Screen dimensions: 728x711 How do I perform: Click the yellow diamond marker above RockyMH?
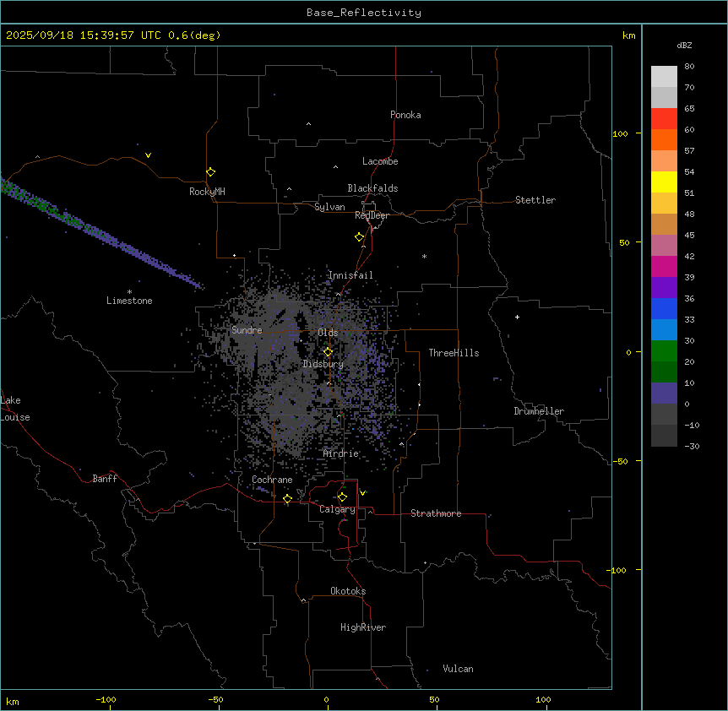[210, 171]
